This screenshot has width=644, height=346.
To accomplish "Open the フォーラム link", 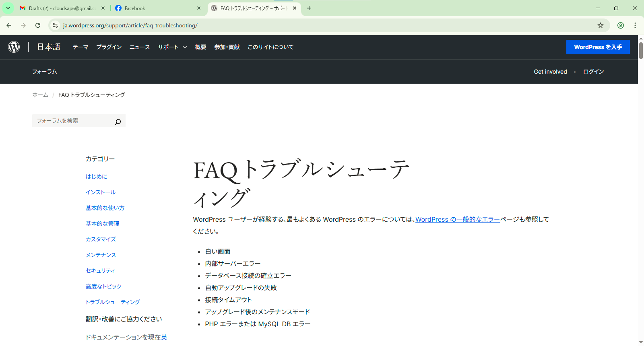I will [x=44, y=72].
